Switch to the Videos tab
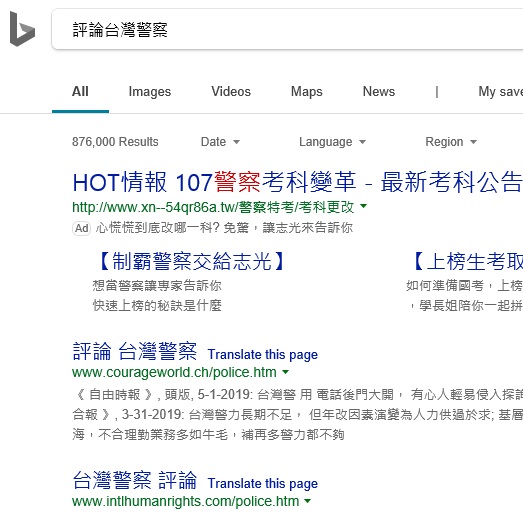 click(x=231, y=91)
